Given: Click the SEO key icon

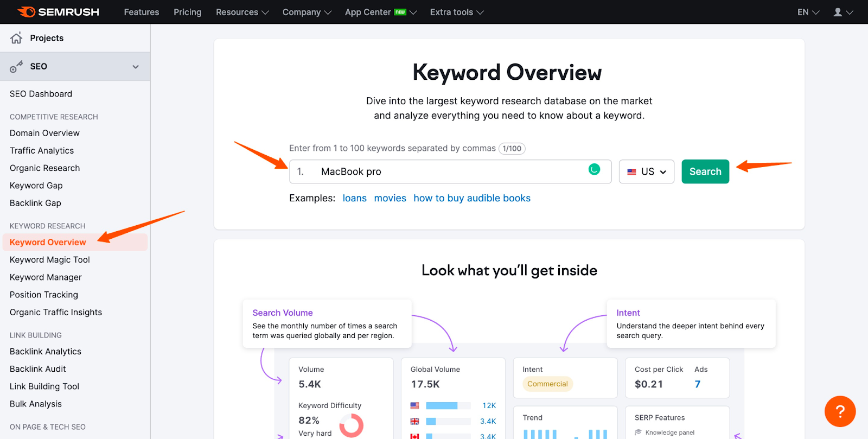Looking at the screenshot, I should tap(16, 66).
